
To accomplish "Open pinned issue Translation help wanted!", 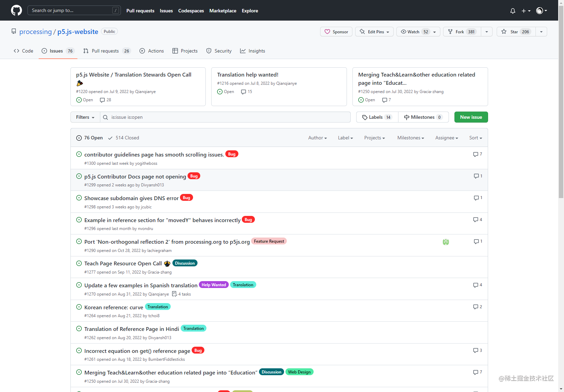I will pyautogui.click(x=248, y=74).
